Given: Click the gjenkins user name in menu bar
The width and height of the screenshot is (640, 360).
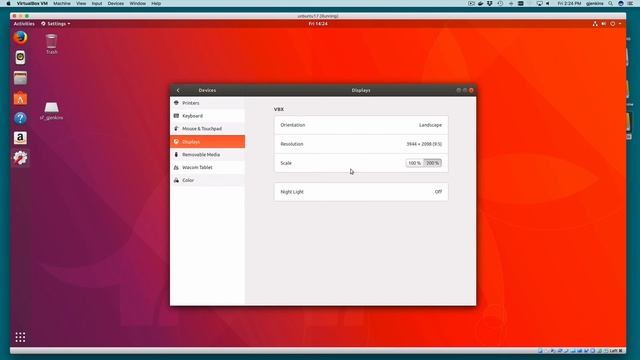Looking at the screenshot, I should (595, 3).
